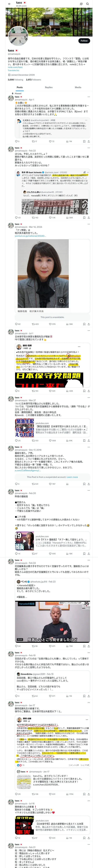Screen dimensions: 98x868
Task: Click the Grok icon beside search
Action: tap(81, 4)
